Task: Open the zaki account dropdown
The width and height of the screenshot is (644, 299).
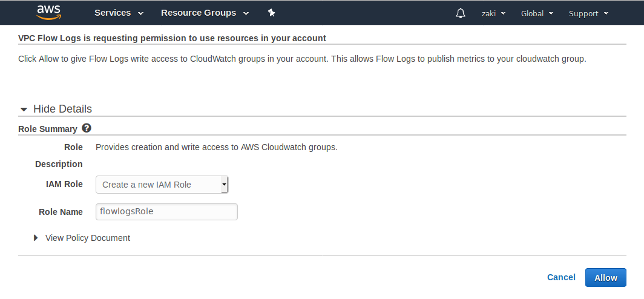Action: click(493, 13)
